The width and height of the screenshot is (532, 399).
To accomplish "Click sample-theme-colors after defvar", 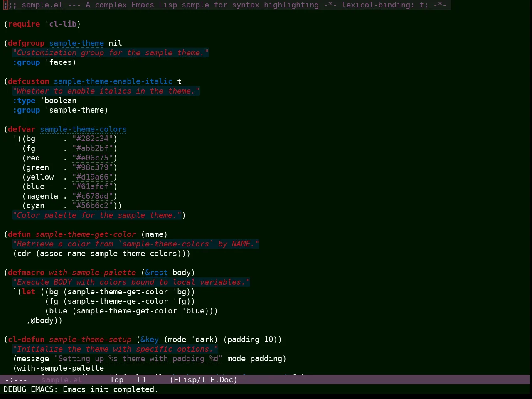I will 83,129.
